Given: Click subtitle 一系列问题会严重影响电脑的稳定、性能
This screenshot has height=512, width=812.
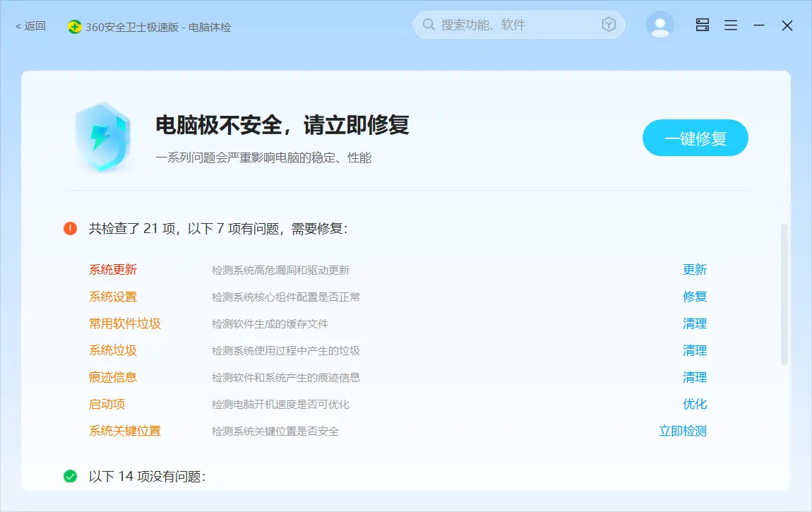Looking at the screenshot, I should point(263,158).
